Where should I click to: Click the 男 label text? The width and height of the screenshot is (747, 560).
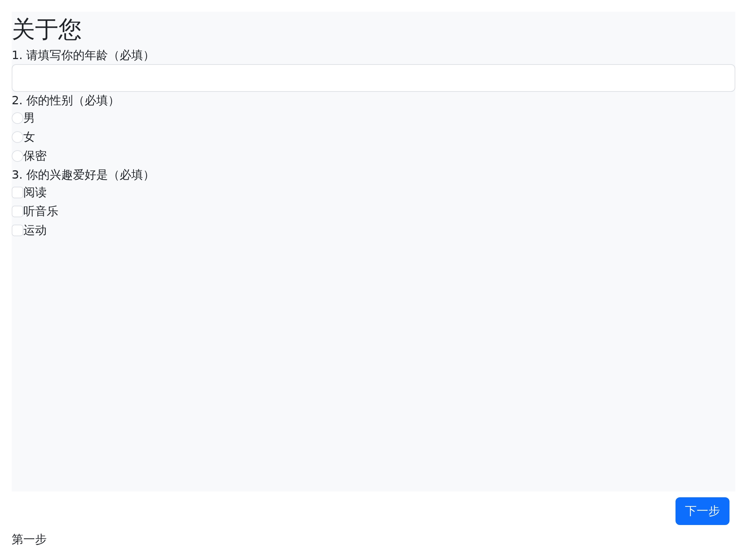click(29, 118)
